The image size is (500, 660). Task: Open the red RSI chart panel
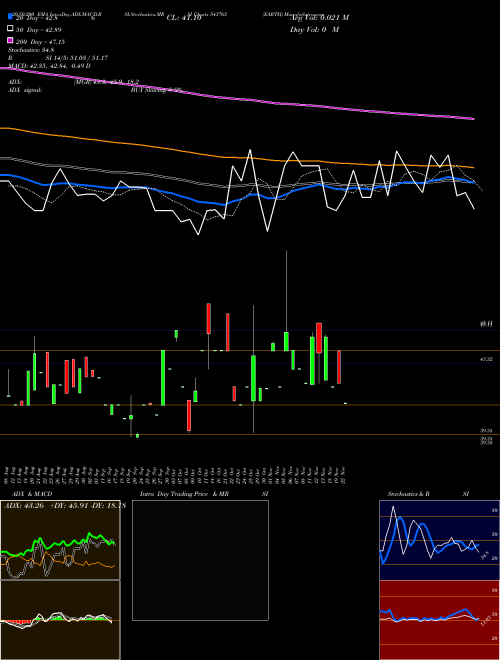pos(439,620)
